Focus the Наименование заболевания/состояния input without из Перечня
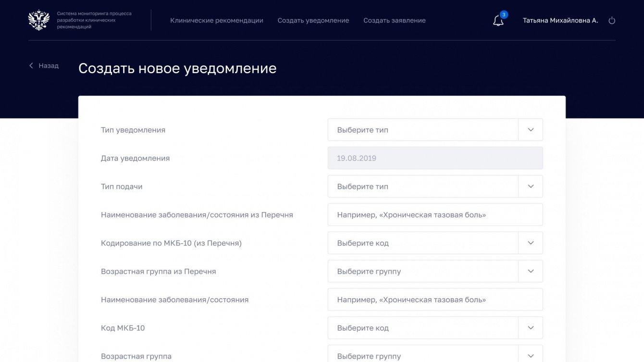 click(435, 300)
